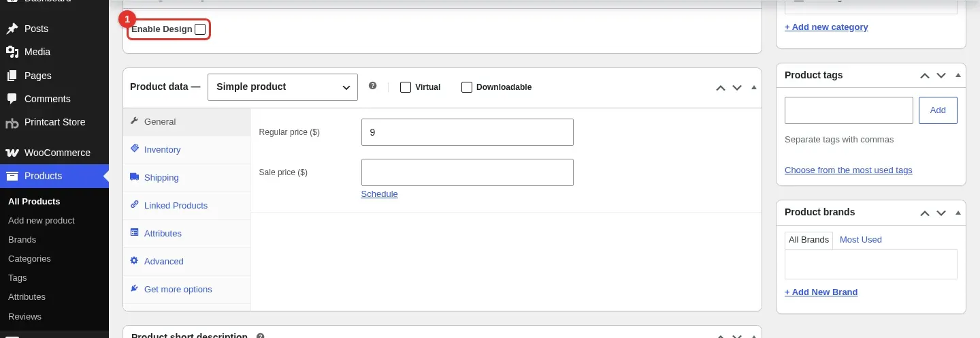Move Product brands panel down
The height and width of the screenshot is (338, 980).
coord(941,213)
